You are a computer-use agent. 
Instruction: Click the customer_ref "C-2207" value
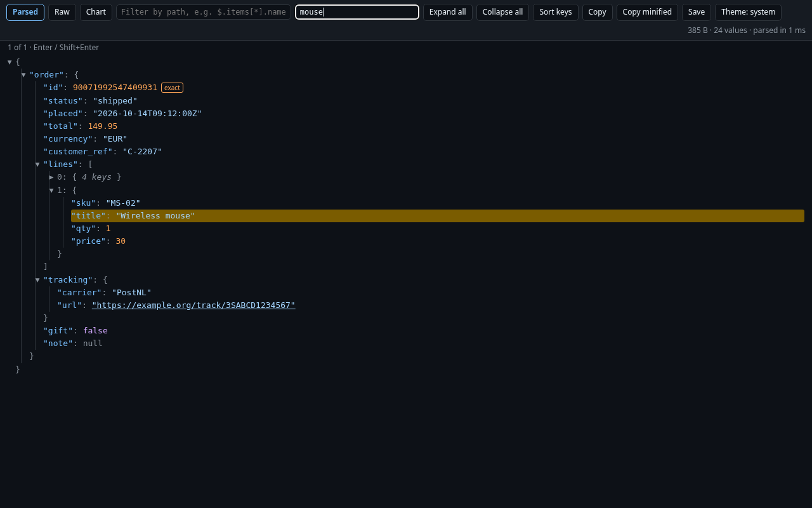pos(142,152)
